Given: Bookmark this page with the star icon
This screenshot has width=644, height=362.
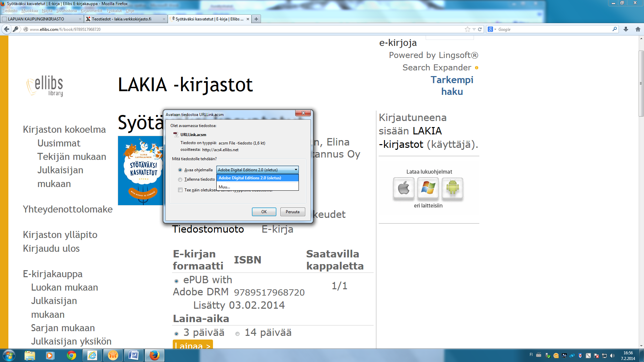Looking at the screenshot, I should pos(467,29).
